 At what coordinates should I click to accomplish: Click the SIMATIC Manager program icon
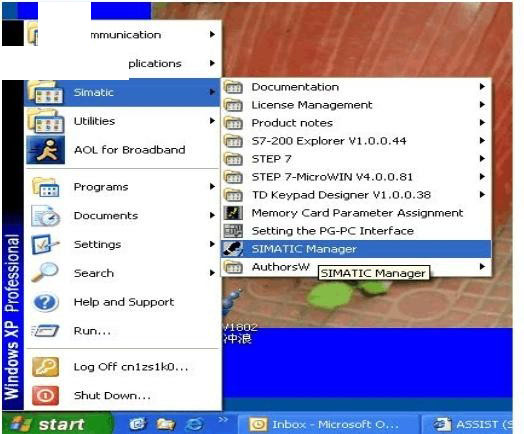tap(233, 249)
